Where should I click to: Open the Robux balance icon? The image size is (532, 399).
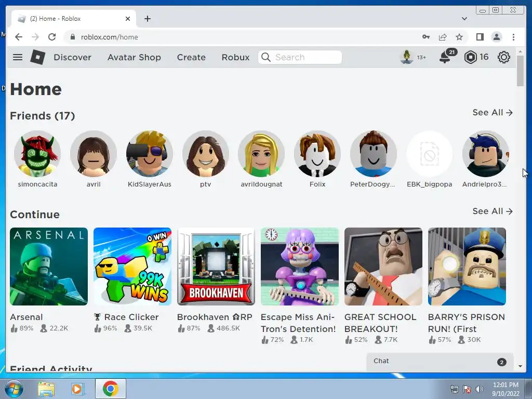tap(470, 57)
